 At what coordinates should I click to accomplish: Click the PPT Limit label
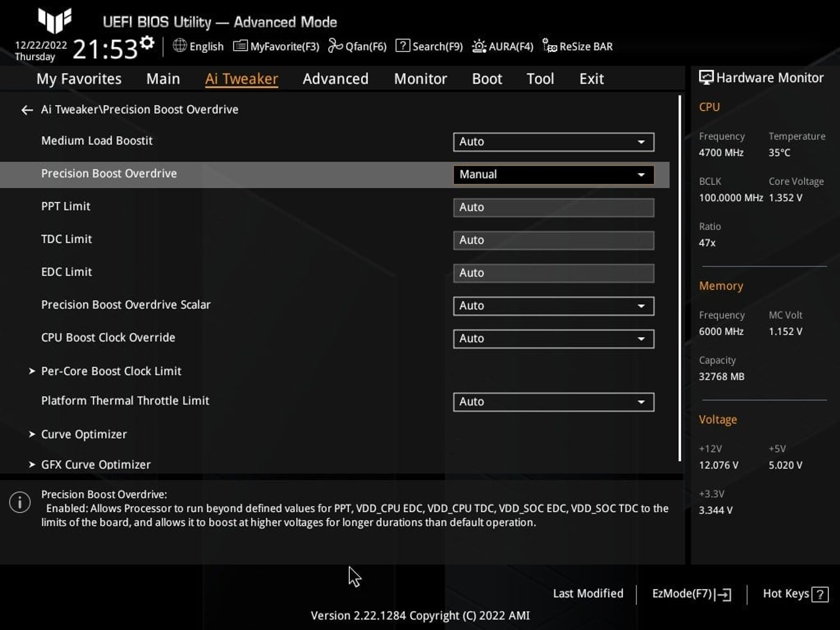coord(66,206)
